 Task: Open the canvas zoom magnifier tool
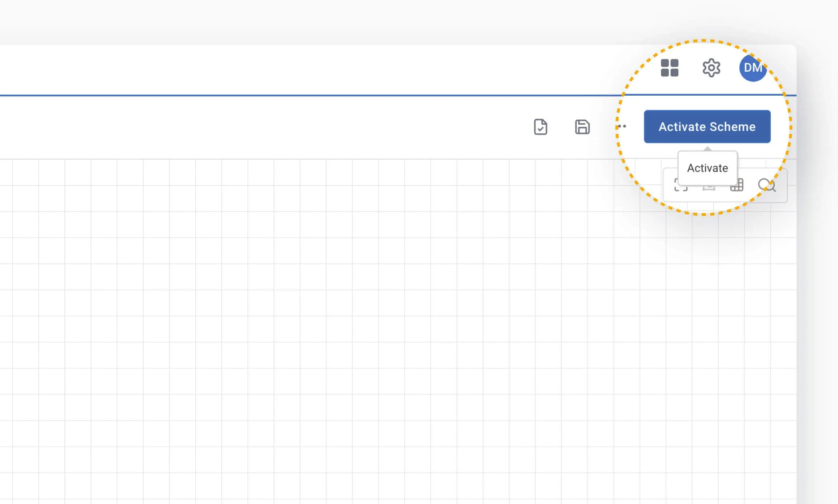[x=767, y=185]
